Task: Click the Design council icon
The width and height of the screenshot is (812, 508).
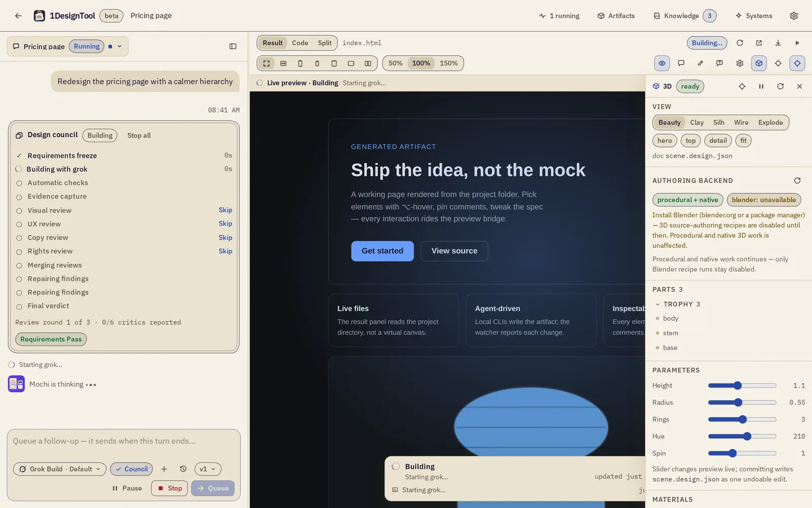Action: tap(19, 135)
